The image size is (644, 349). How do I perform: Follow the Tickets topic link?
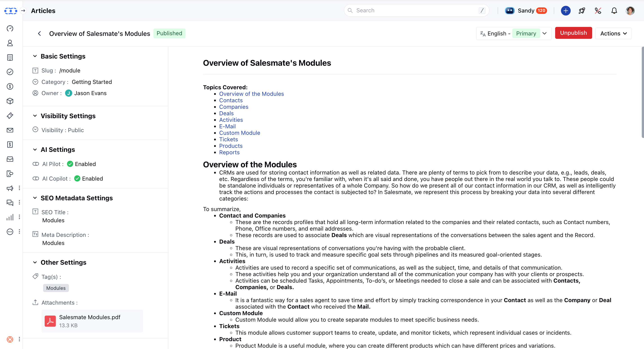(x=228, y=139)
